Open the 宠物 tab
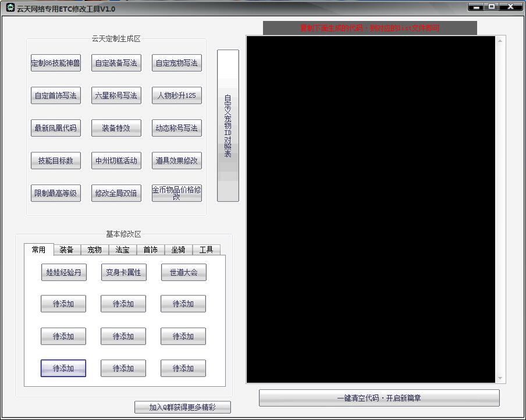Screen dimensions: 526x420 [x=94, y=250]
